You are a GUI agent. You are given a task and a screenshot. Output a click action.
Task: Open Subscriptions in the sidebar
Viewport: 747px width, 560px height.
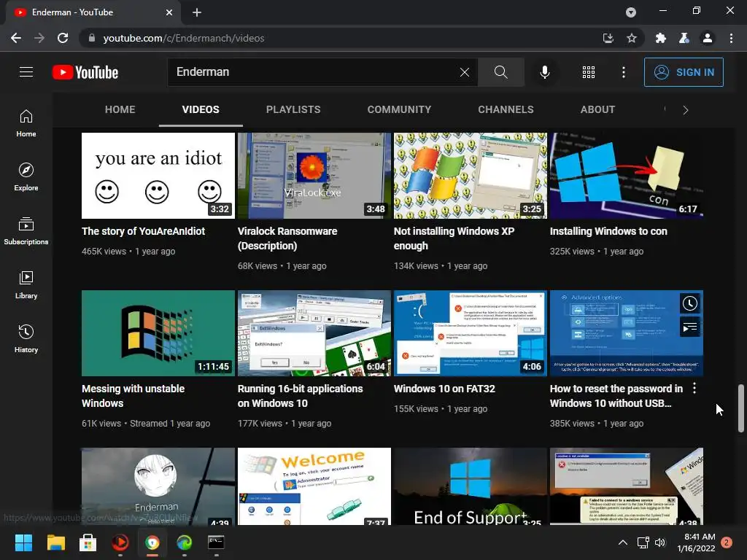pyautogui.click(x=26, y=231)
